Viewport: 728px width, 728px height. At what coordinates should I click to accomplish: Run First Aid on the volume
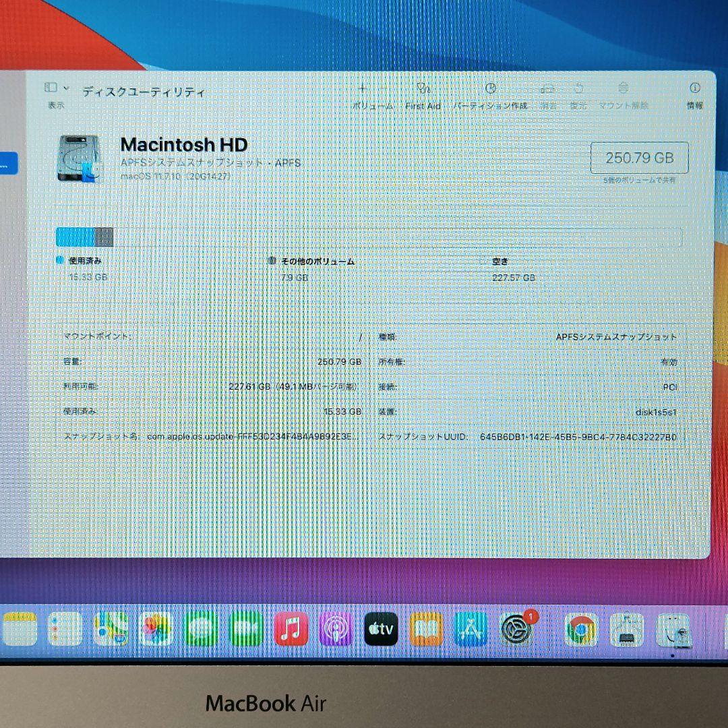423,88
